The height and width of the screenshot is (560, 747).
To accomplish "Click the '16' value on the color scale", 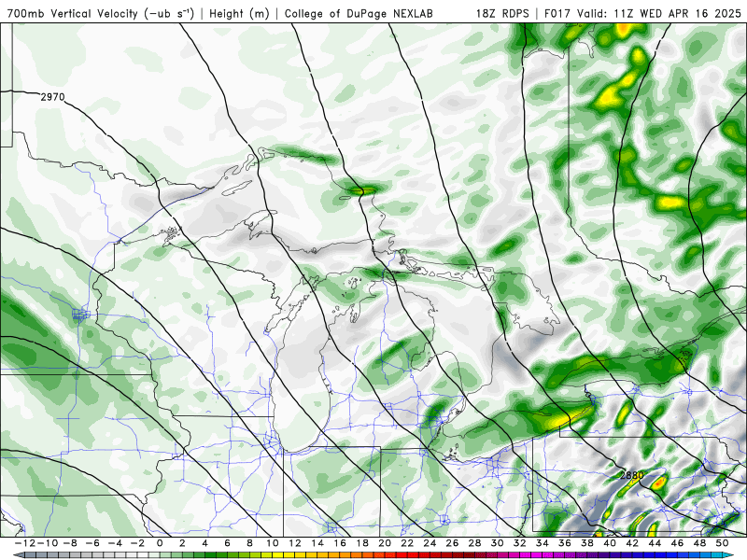I will 340,543.
